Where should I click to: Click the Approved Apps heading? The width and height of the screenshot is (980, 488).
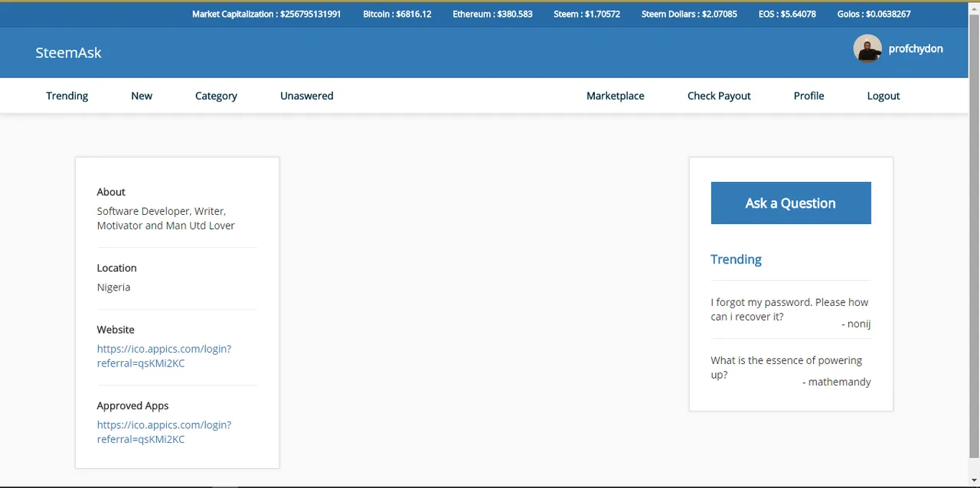tap(132, 405)
